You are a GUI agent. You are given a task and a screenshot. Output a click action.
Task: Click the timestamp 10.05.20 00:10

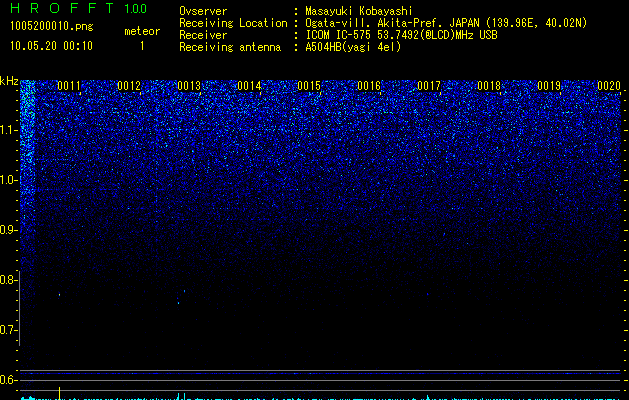coord(51,46)
